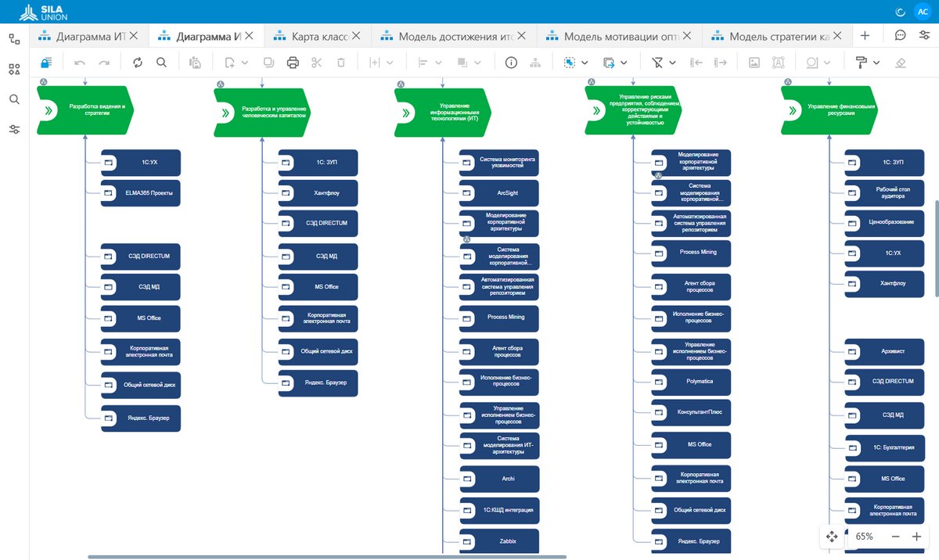Expand the selection mode dropdown arrow
This screenshot has width=939, height=560.
585,63
